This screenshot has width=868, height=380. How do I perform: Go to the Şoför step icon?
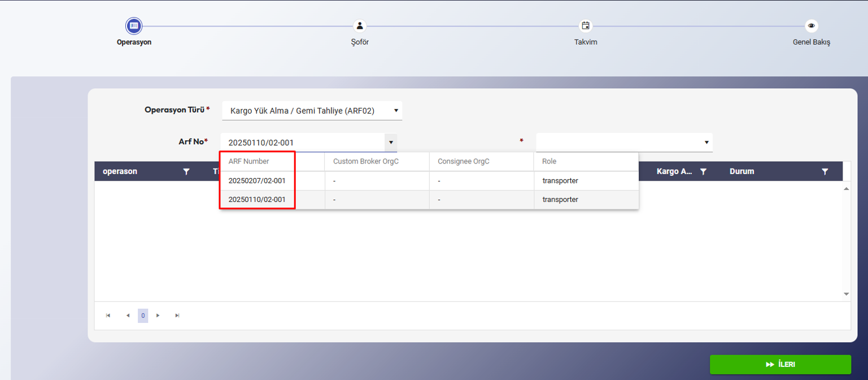(360, 26)
